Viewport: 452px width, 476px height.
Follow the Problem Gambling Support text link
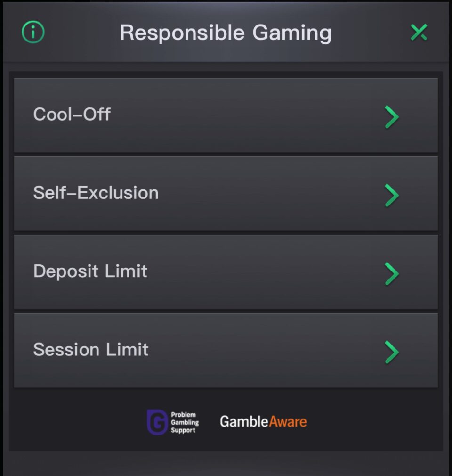pyautogui.click(x=185, y=422)
